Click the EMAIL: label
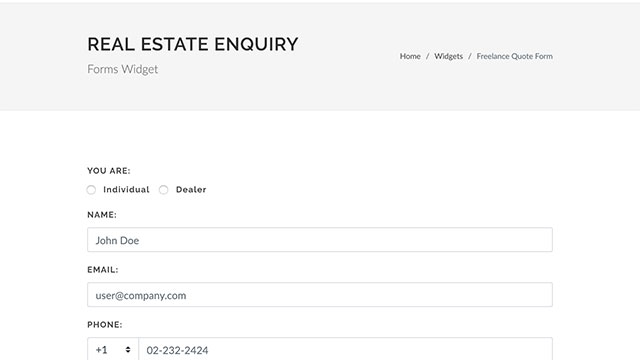The image size is (640, 360). 102,270
